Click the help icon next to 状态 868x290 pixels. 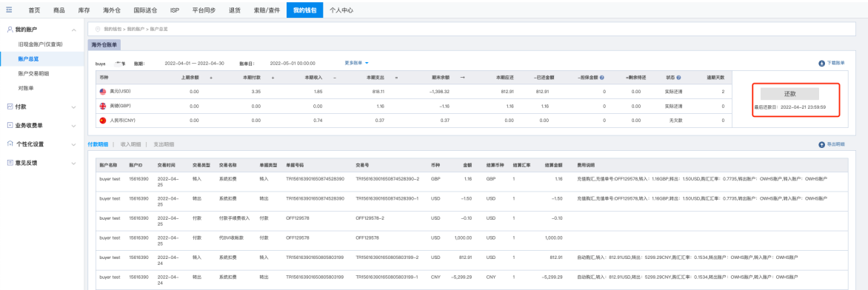[678, 78]
